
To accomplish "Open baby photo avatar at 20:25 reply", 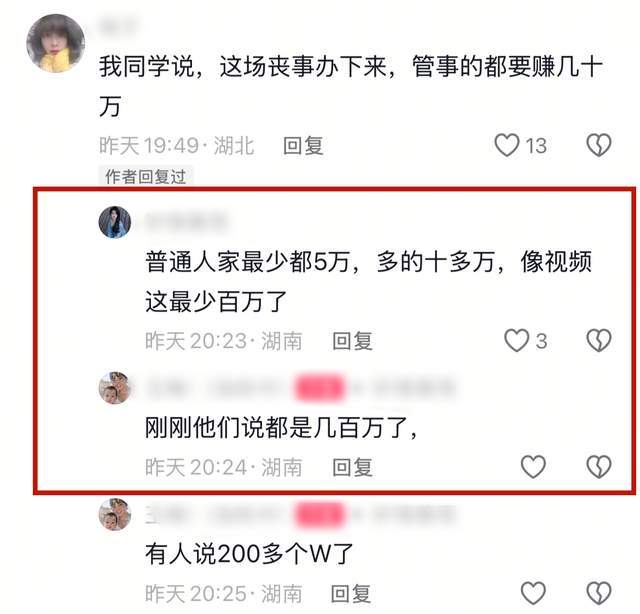I will [115, 514].
